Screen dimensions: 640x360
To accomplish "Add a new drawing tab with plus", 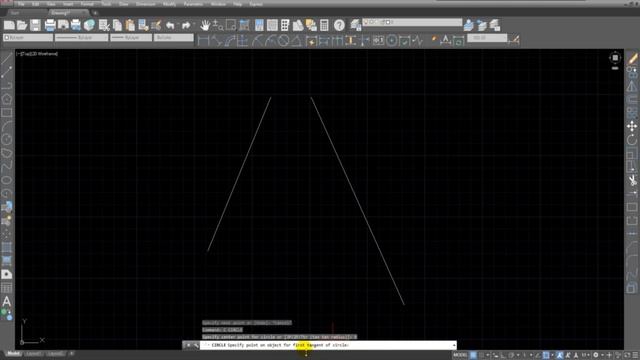I will 95,13.
